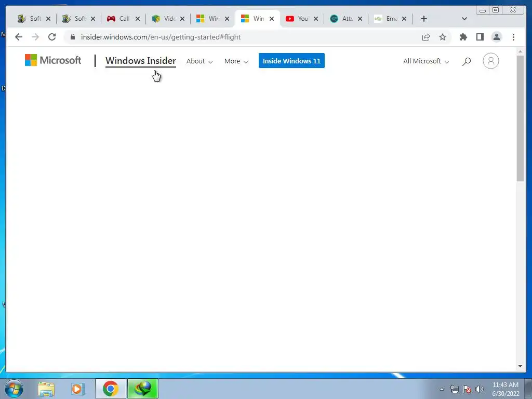Open the Windows Start orb
The height and width of the screenshot is (399, 532).
(x=14, y=389)
